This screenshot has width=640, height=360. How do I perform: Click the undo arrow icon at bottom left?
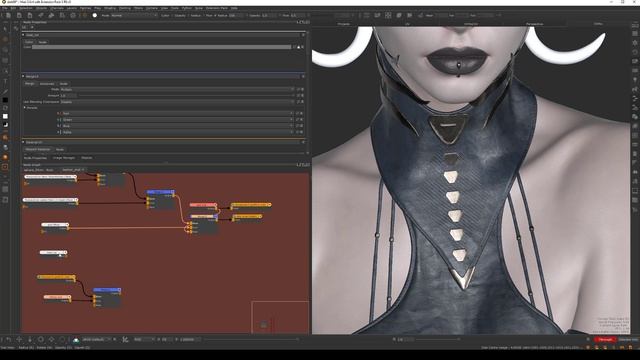pyautogui.click(x=9, y=340)
